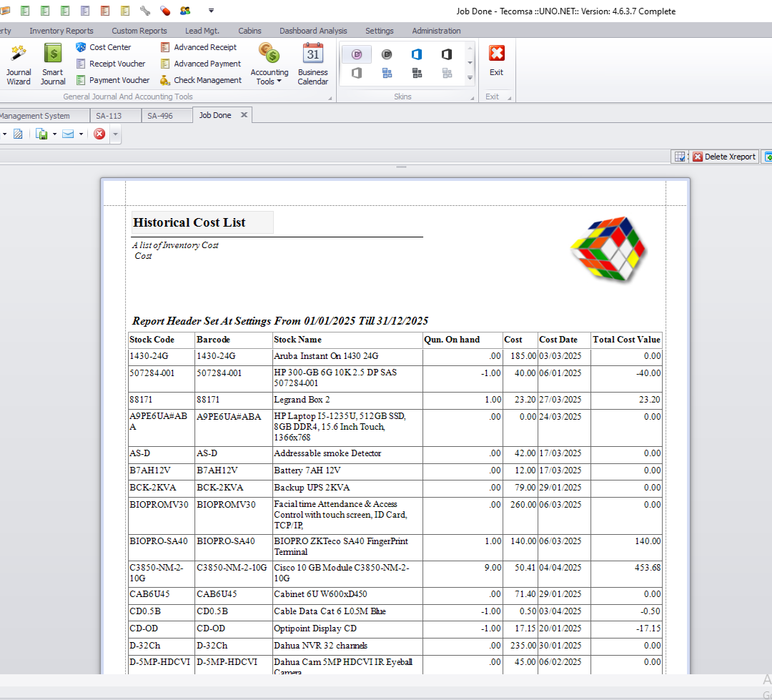Launch the Smart Journal
This screenshot has height=700, width=772.
pos(53,64)
